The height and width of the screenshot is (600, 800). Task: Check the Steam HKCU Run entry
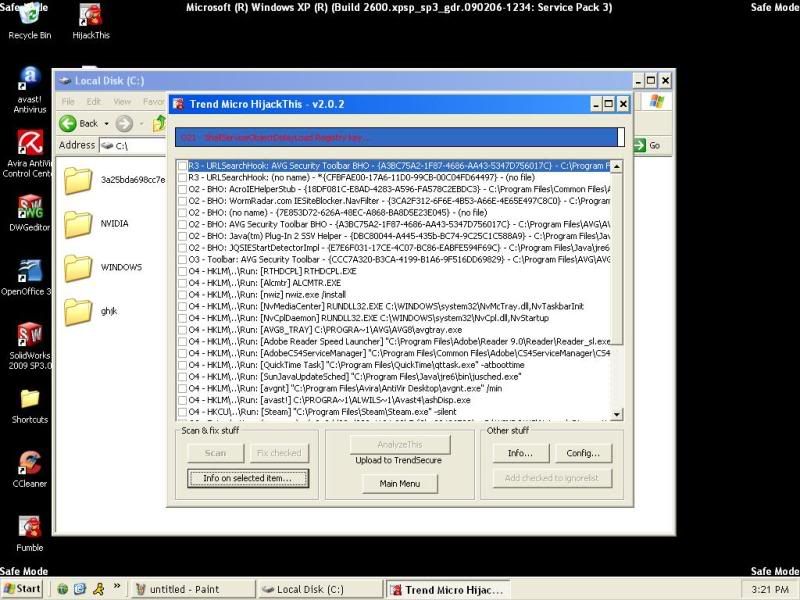pyautogui.click(x=182, y=410)
